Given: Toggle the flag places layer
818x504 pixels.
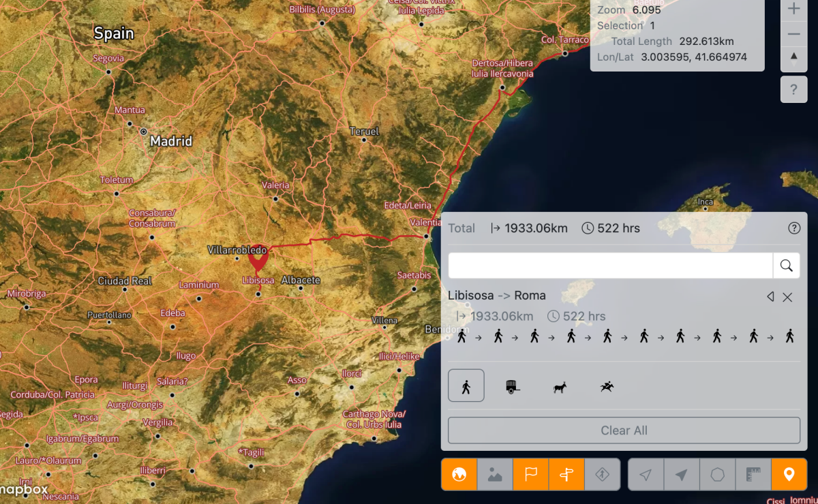Looking at the screenshot, I should point(530,475).
